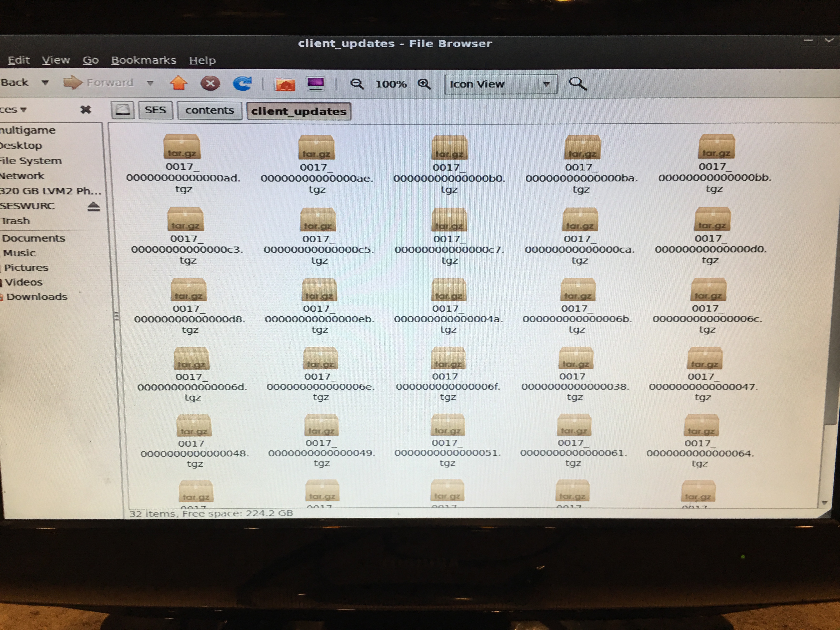Image resolution: width=840 pixels, height=630 pixels.
Task: Select file 0017_000000000000006d.tgz
Action: [192, 374]
